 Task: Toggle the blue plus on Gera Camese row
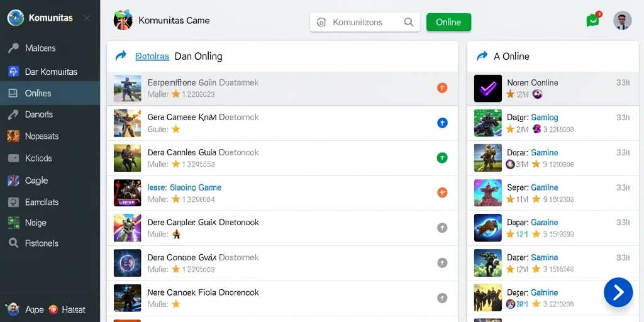point(442,123)
